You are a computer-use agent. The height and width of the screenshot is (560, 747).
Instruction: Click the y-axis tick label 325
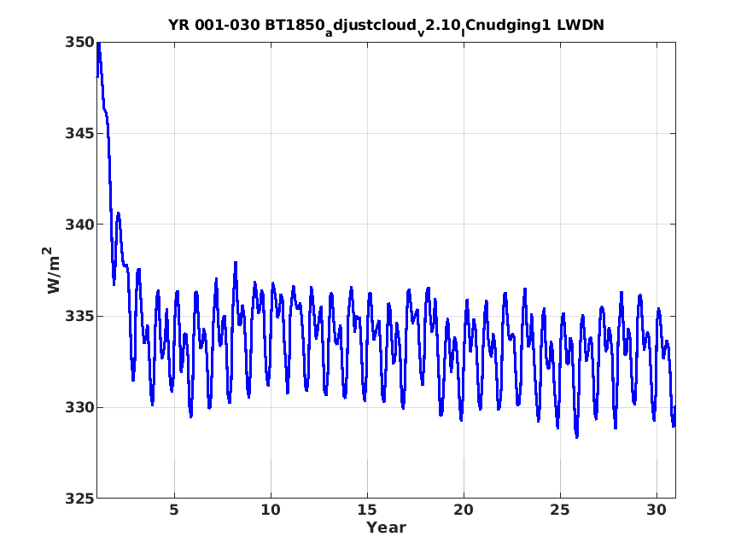click(79, 499)
